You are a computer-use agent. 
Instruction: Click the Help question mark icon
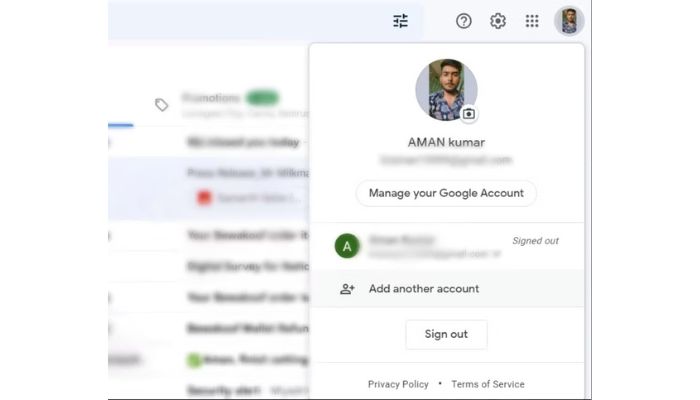463,21
